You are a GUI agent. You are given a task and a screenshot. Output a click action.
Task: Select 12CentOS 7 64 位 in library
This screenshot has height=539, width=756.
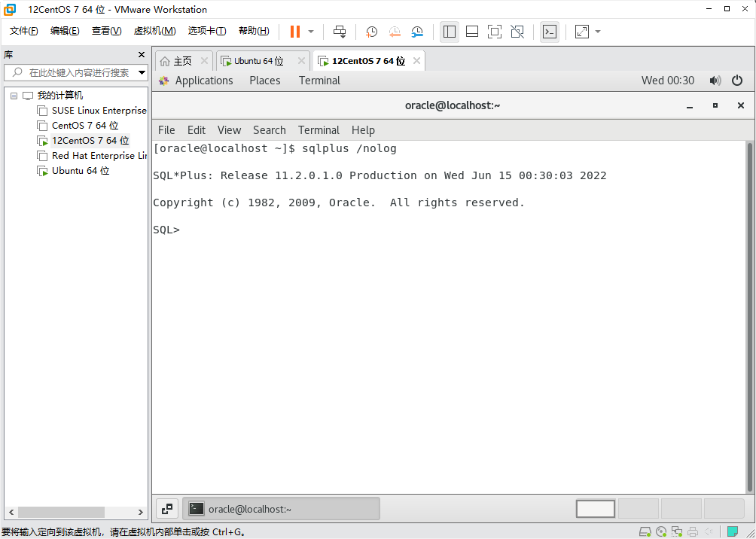pyautogui.click(x=90, y=141)
